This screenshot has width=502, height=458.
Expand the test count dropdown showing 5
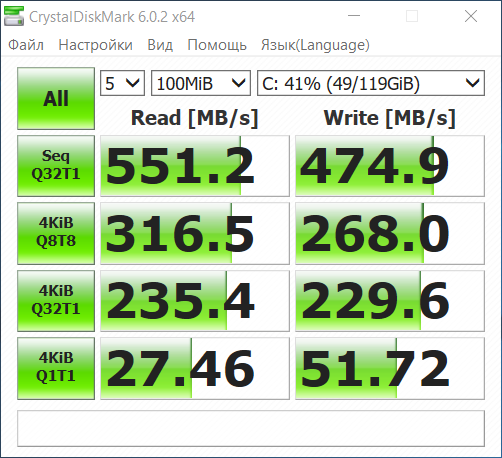click(x=122, y=83)
